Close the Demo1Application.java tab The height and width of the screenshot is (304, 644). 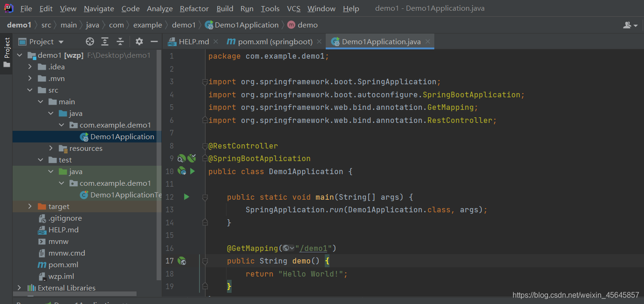428,41
